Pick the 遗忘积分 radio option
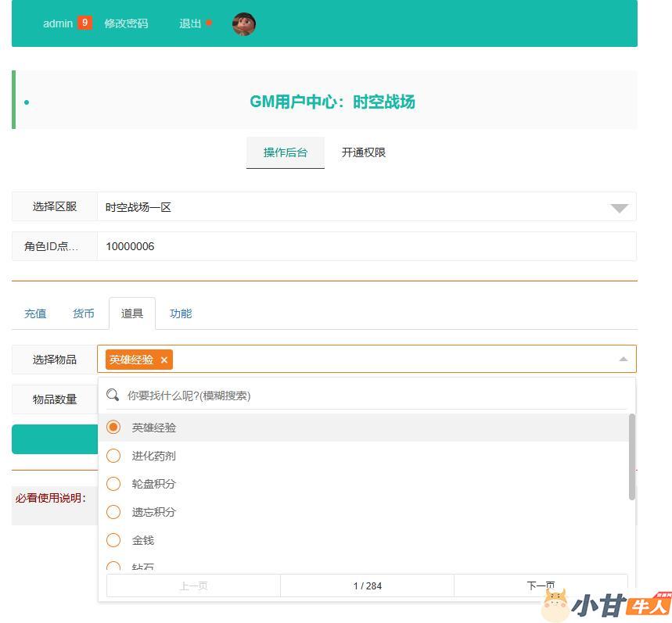 tap(113, 512)
